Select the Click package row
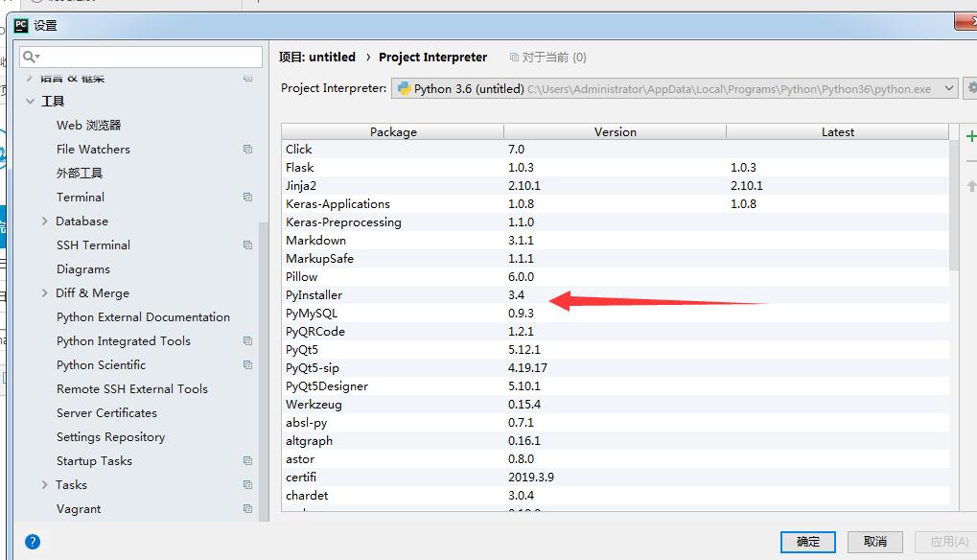The width and height of the screenshot is (977, 560). pos(615,149)
